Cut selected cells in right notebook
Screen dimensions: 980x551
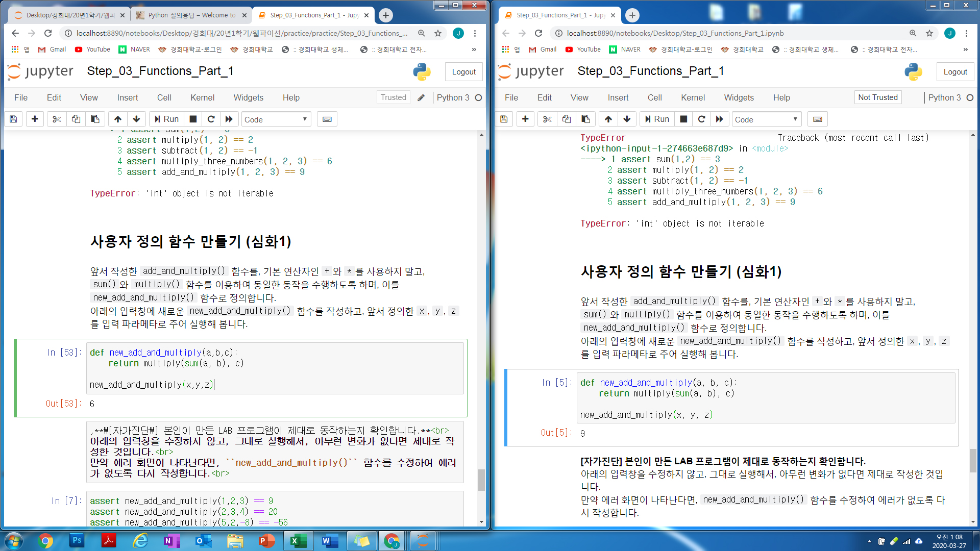pos(547,119)
